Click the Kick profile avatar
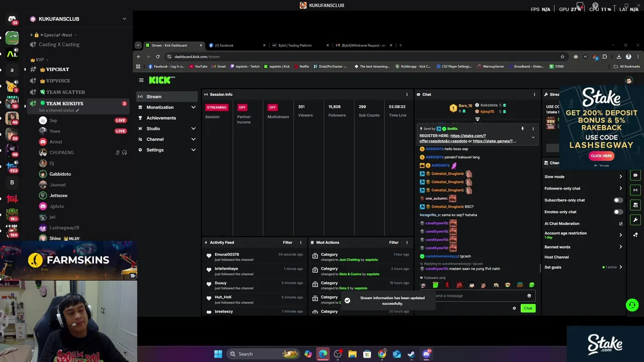Viewport: 644px width, 362px height. click(x=629, y=80)
